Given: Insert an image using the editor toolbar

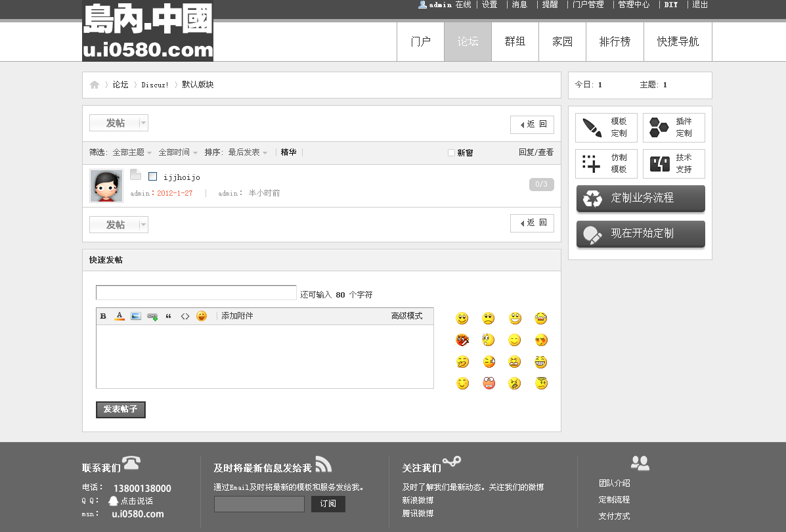Looking at the screenshot, I should (x=136, y=316).
